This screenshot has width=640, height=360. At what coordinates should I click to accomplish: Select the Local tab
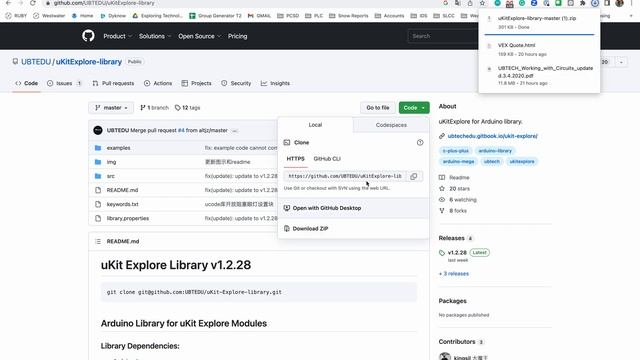[x=315, y=125]
